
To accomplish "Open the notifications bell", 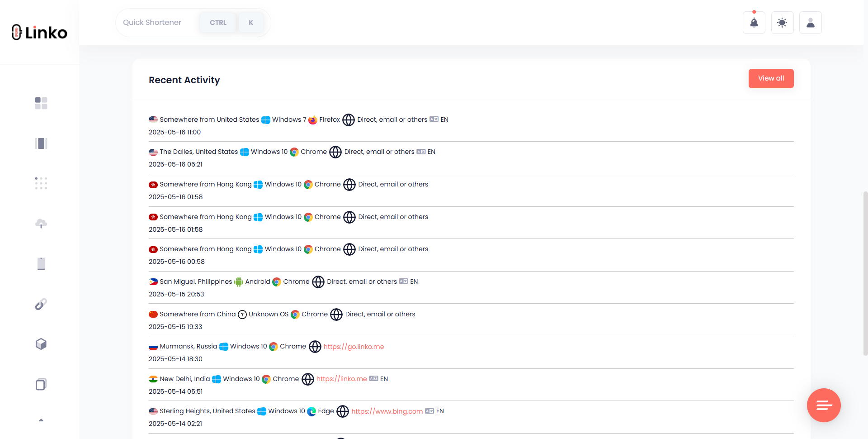I will (x=754, y=23).
